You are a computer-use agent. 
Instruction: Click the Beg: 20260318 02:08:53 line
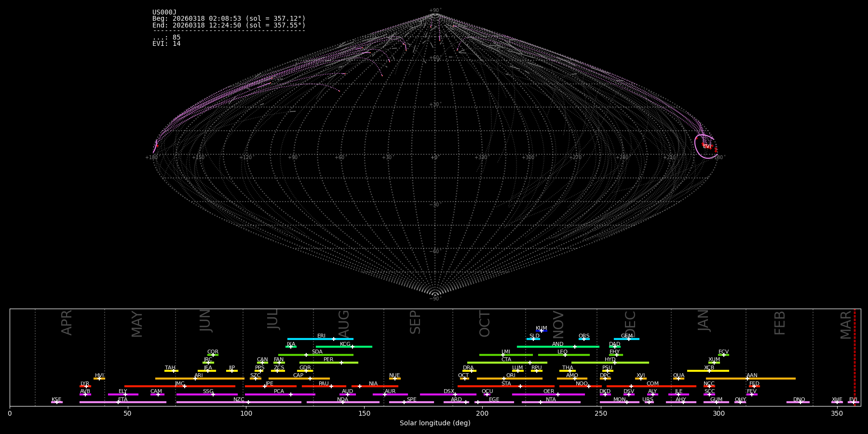point(229,19)
